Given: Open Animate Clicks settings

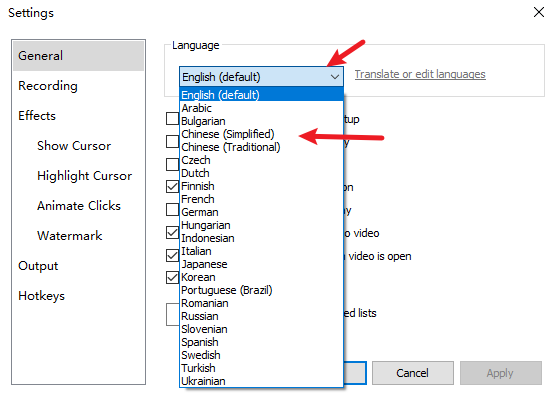Looking at the screenshot, I should (79, 206).
